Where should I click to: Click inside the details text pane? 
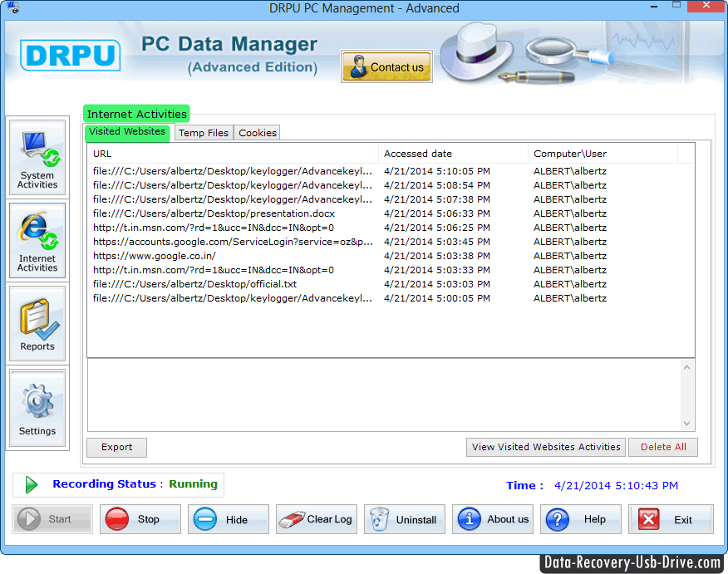pos(383,395)
